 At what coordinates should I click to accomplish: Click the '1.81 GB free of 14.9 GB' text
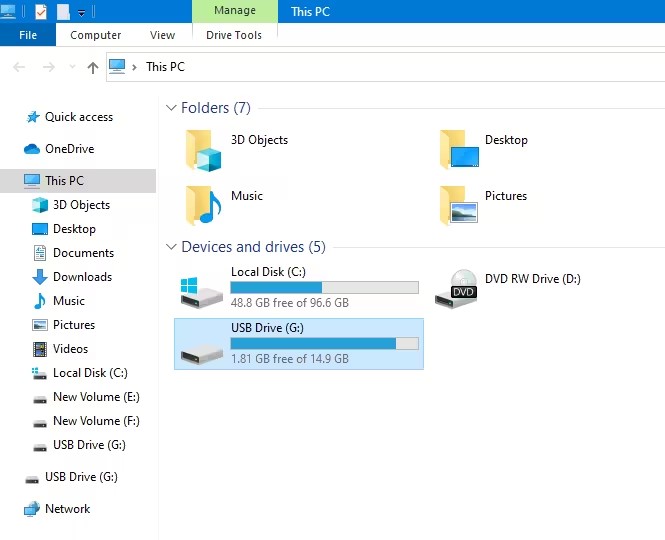coord(290,358)
